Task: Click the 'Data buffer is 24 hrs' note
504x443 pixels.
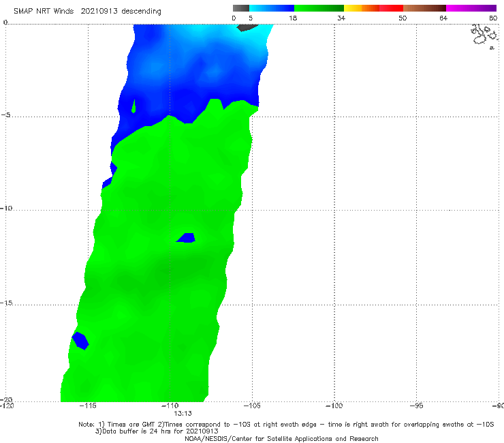Action: pyautogui.click(x=157, y=431)
